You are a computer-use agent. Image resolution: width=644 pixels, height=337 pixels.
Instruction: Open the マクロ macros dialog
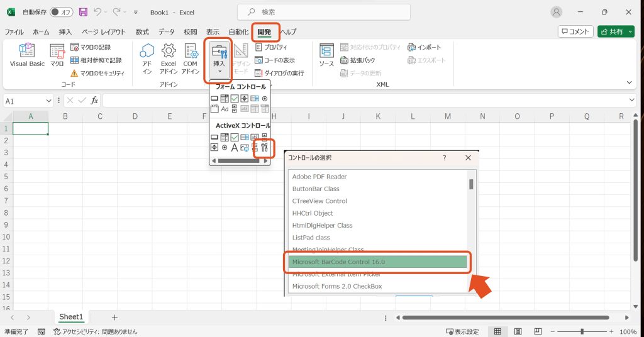(x=57, y=55)
